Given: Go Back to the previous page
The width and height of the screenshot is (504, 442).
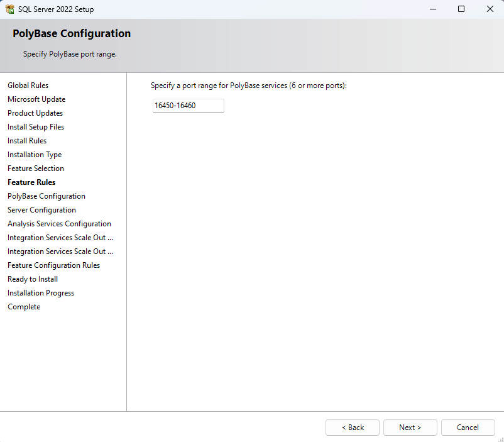Looking at the screenshot, I should [353, 428].
